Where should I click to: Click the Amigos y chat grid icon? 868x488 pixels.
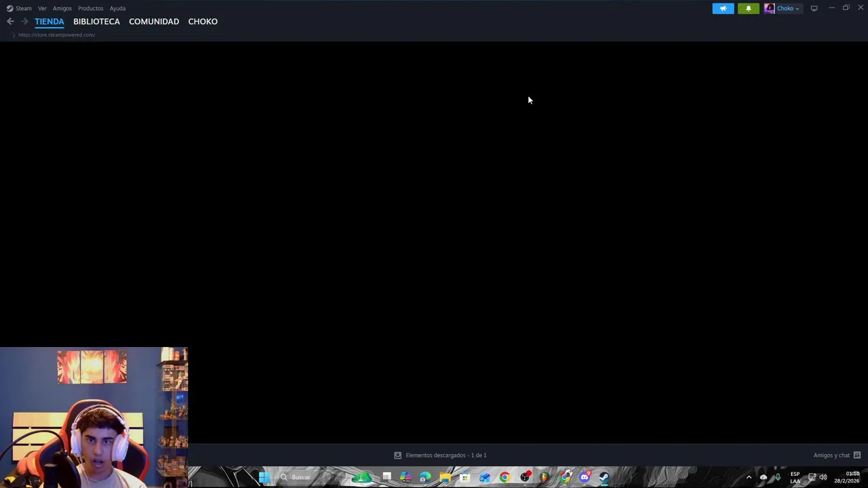coord(857,455)
